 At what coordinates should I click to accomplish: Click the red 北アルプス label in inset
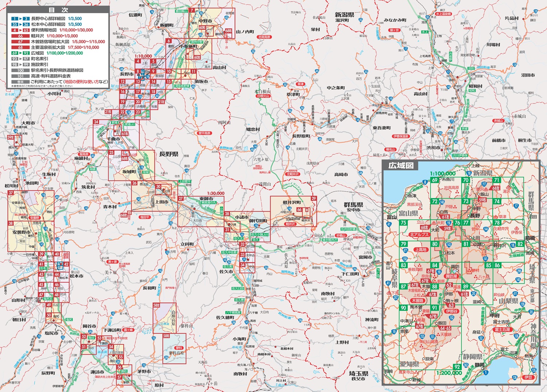419,235
